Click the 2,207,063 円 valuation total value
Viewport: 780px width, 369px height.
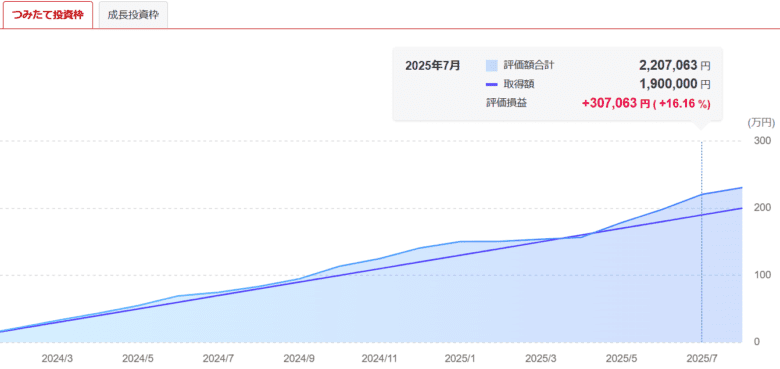tap(675, 65)
